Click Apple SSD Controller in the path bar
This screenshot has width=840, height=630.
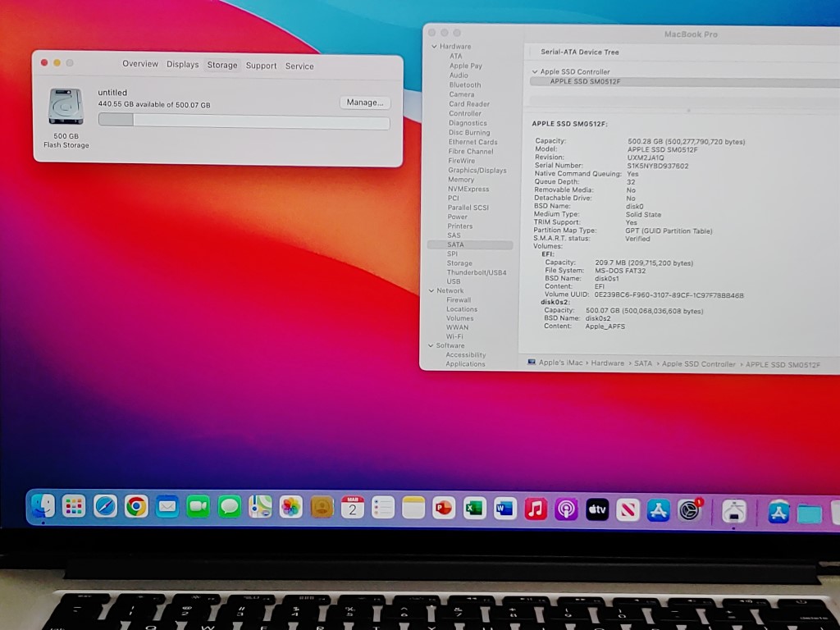coord(699,363)
